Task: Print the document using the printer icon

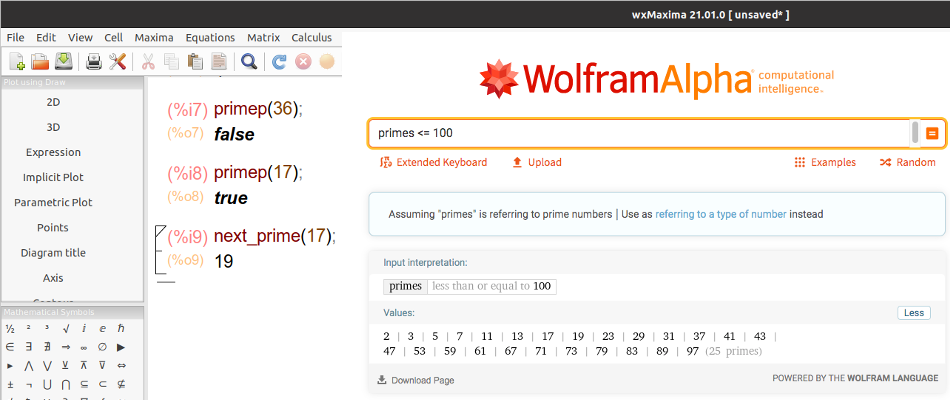Action: tap(94, 61)
